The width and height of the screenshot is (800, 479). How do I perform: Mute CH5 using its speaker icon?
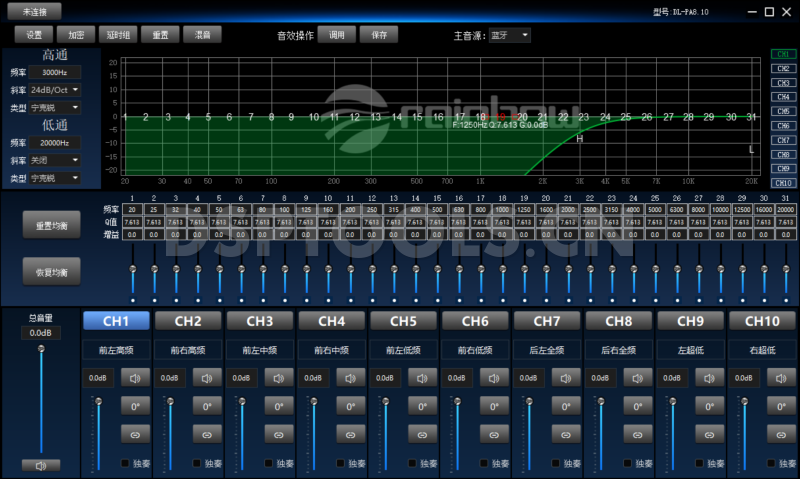coord(422,379)
